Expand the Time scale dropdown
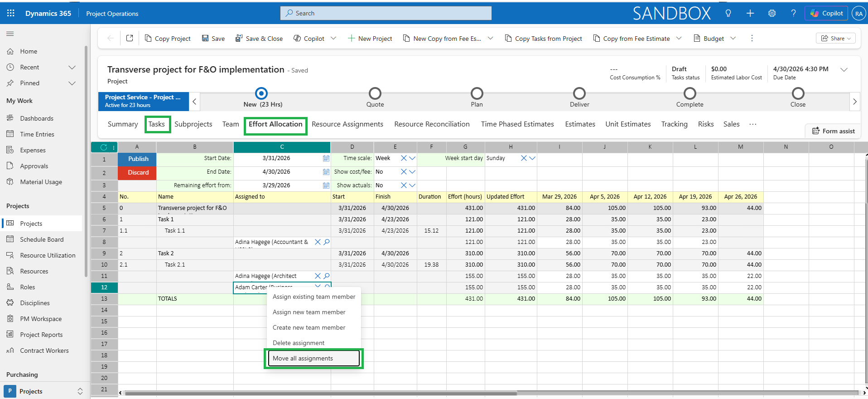Screen dimensions: 868x399 412,158
